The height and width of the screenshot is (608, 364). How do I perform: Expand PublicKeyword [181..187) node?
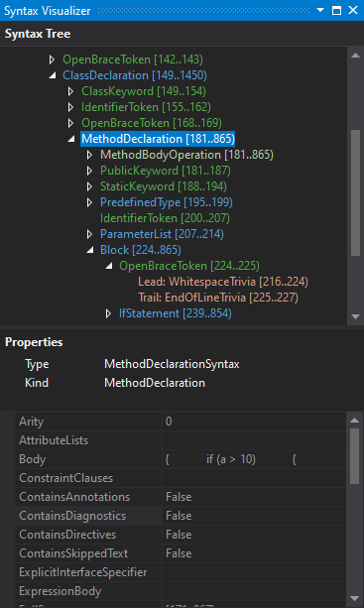(89, 171)
